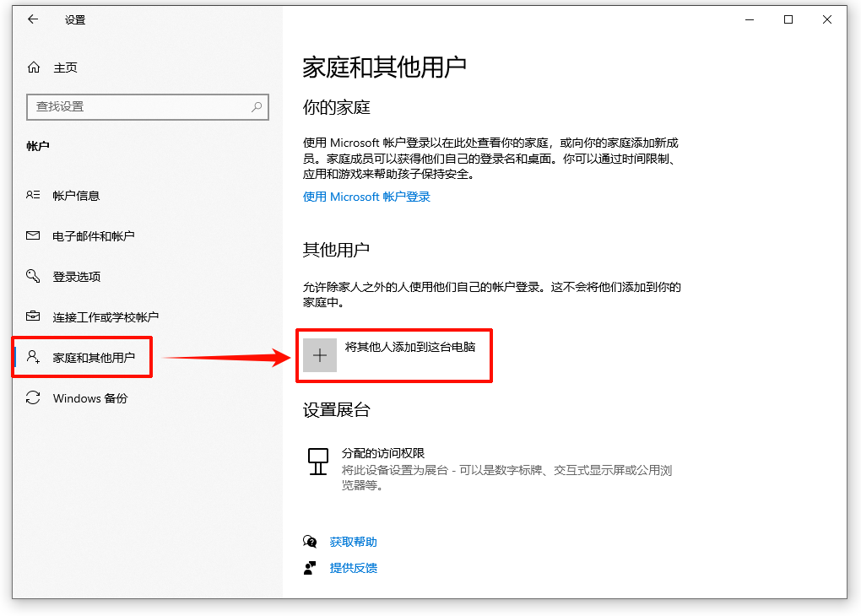This screenshot has height=616, width=861.
Task: Click the 获取帮助 speech bubble icon
Action: click(x=311, y=541)
